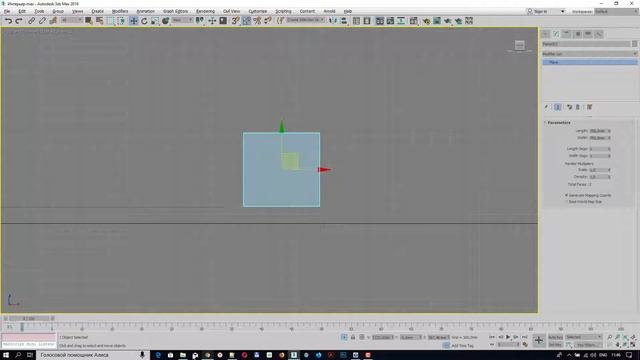Open the Modifiers menu
Image resolution: width=640 pixels, height=360 pixels.
pyautogui.click(x=120, y=11)
